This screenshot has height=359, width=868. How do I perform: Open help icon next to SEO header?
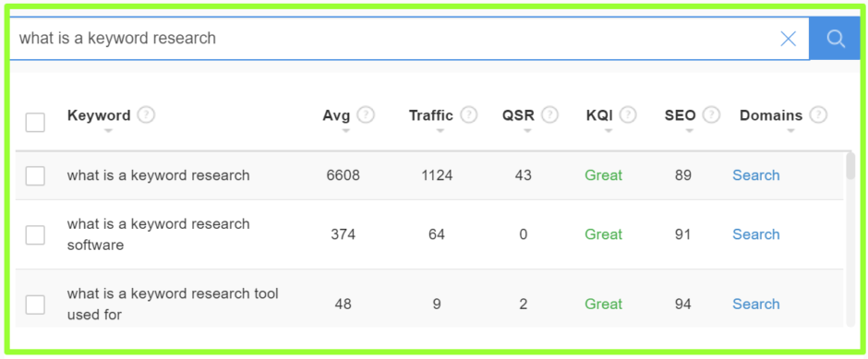pos(711,114)
